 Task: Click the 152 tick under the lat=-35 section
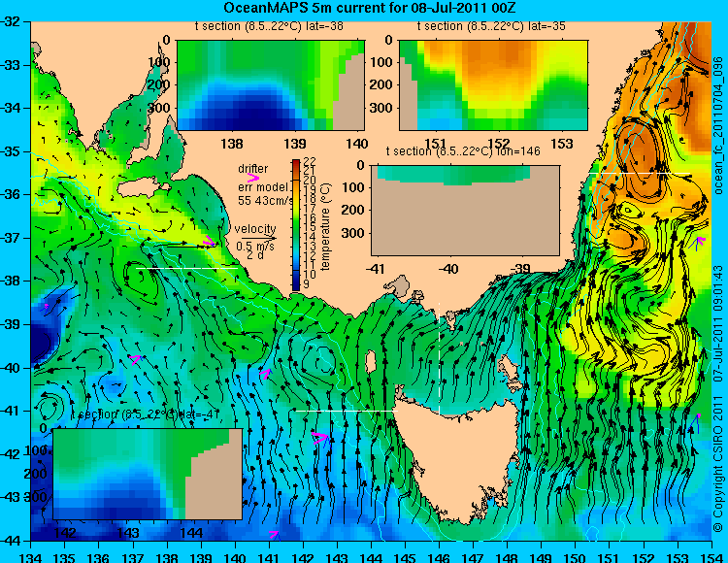(x=499, y=144)
